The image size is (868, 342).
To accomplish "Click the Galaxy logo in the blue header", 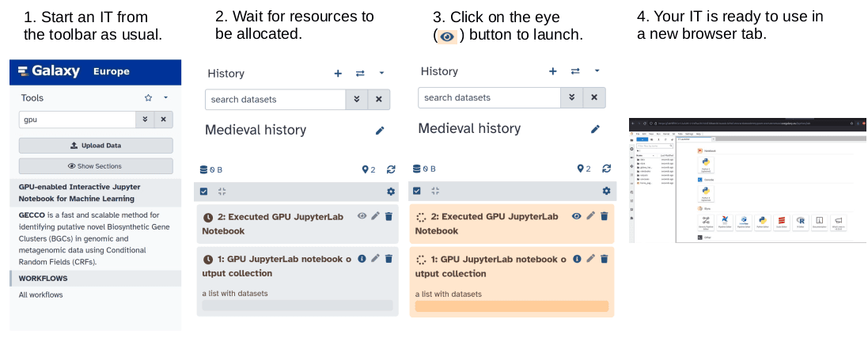I will 49,71.
